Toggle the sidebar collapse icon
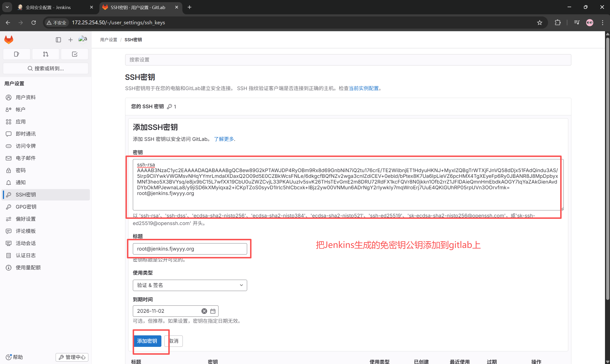610x364 pixels. [58, 40]
